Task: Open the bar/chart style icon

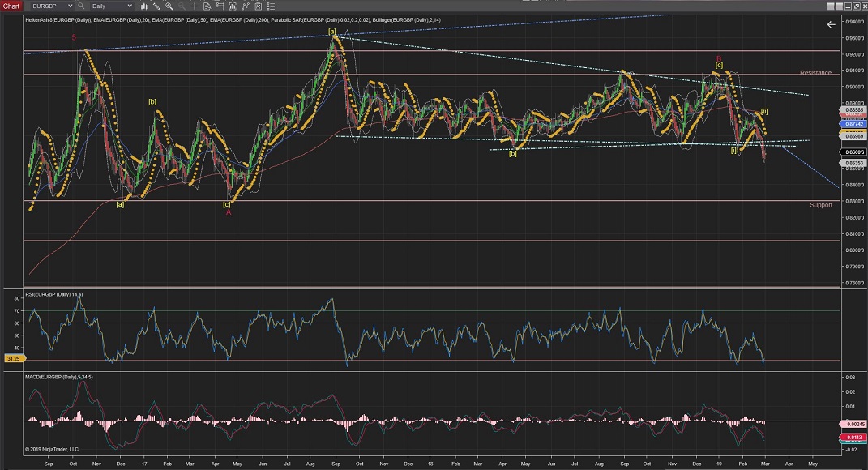Action: [x=144, y=6]
